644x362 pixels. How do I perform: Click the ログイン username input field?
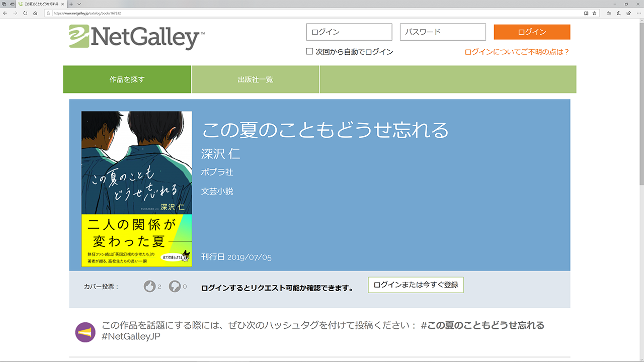tap(349, 32)
